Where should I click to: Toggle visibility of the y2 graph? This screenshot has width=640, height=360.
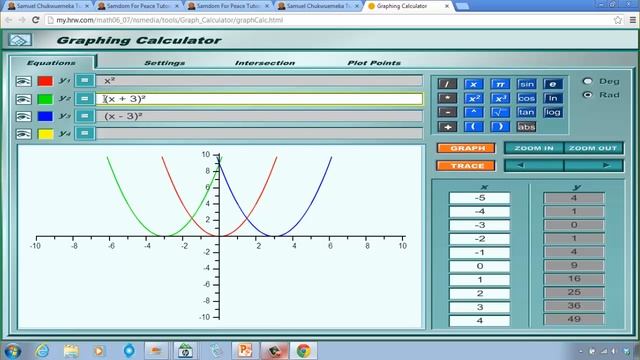tap(23, 99)
